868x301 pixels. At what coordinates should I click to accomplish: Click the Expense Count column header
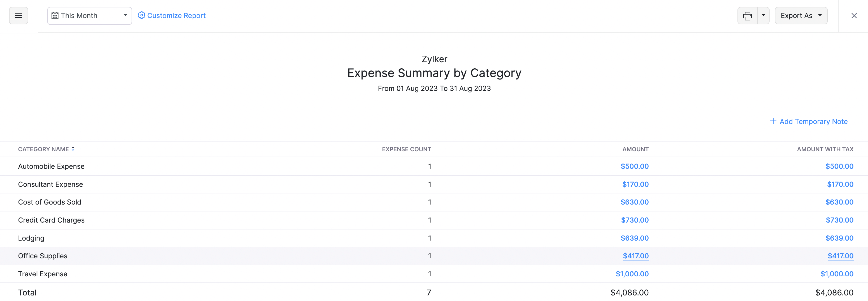coord(406,149)
